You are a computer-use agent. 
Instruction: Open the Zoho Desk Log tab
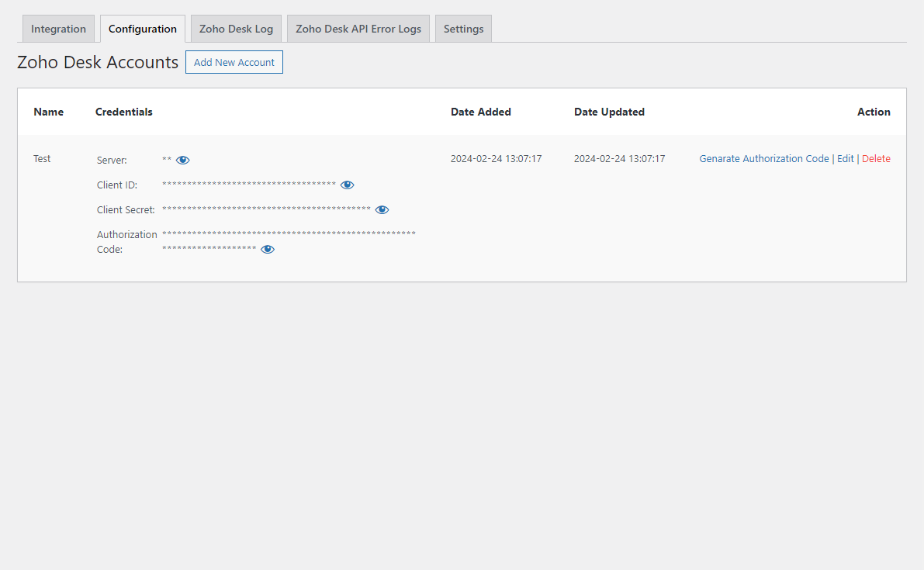[237, 29]
